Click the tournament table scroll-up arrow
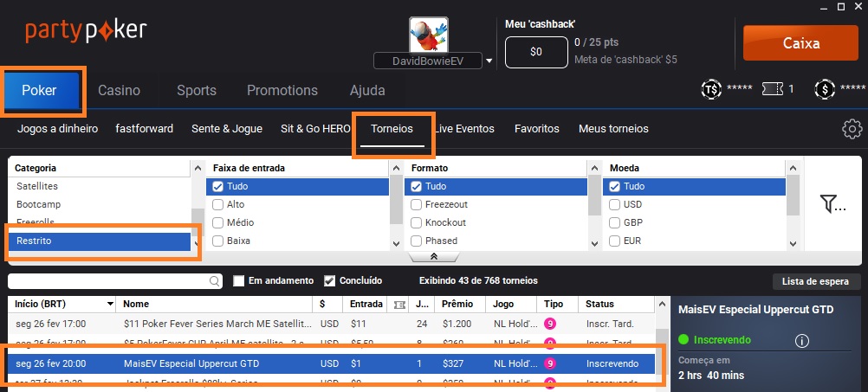Image resolution: width=868 pixels, height=392 pixels. (x=662, y=304)
